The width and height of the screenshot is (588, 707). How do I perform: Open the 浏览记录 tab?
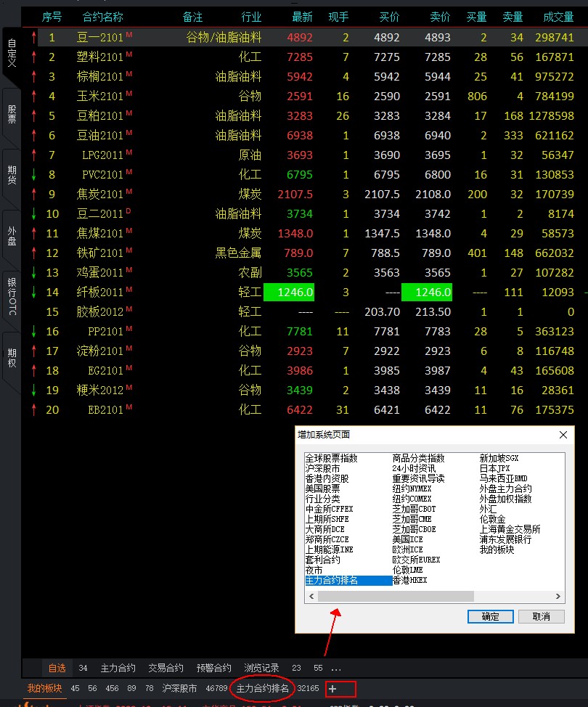click(261, 668)
